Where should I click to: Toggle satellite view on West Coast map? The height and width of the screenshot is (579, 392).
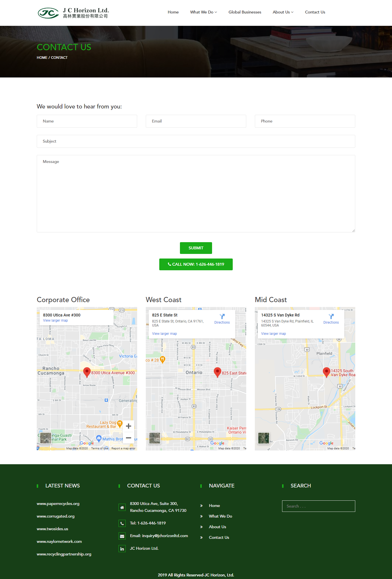155,438
